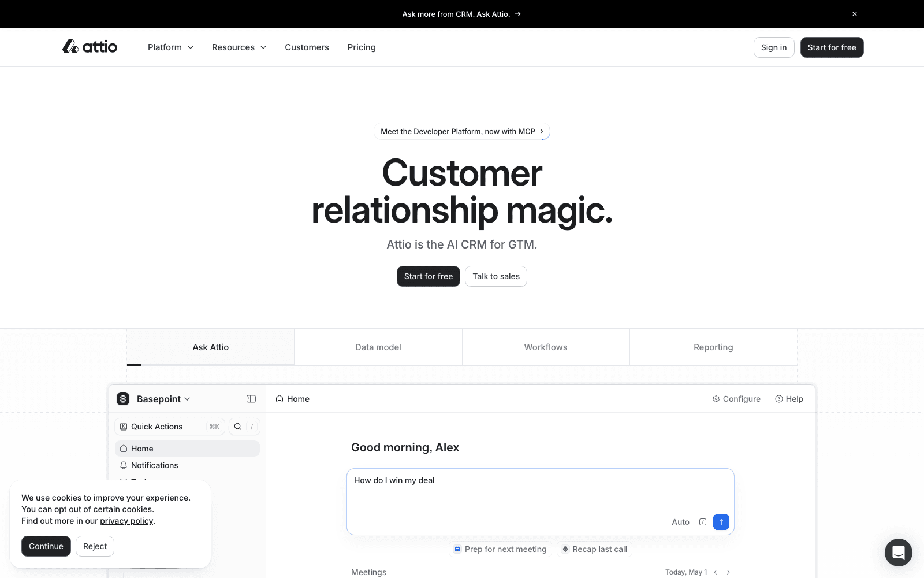Open the Ask Attio announcement link
924x578 pixels.
pyautogui.click(x=461, y=14)
